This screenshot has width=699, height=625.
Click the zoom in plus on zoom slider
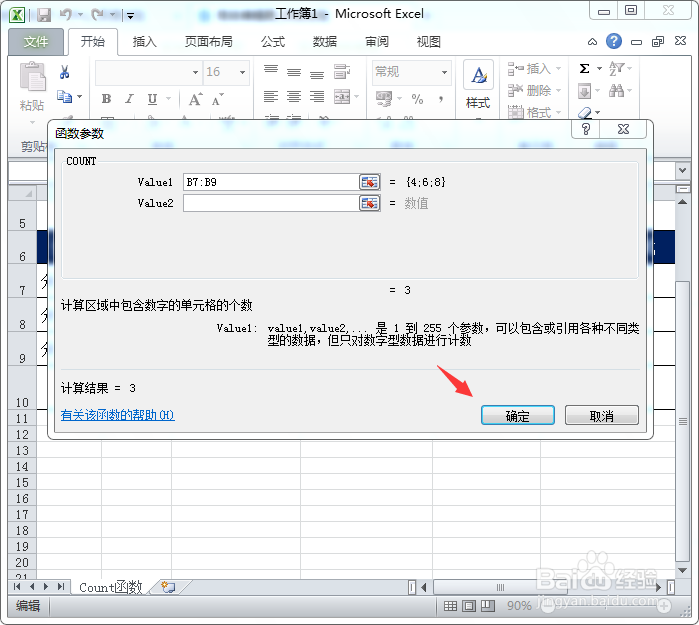tap(664, 606)
